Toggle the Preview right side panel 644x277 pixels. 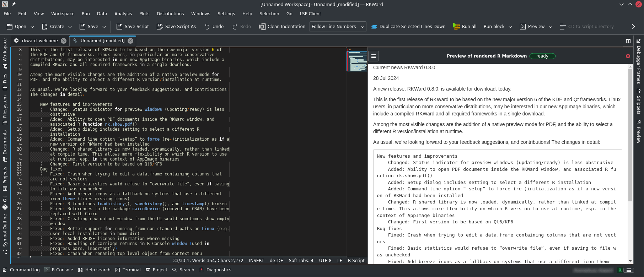coord(638,131)
